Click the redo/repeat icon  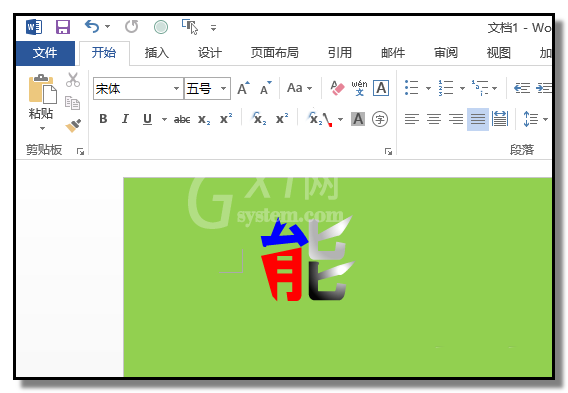131,27
